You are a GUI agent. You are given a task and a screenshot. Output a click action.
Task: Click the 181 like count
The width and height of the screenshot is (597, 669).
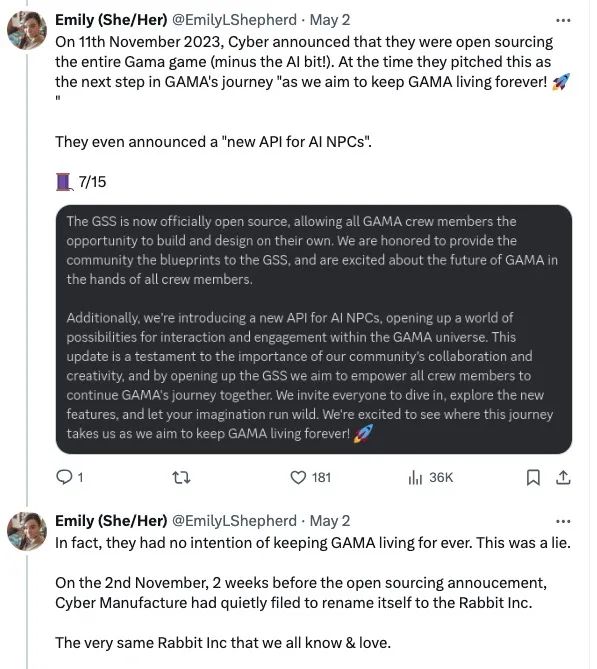coord(321,477)
